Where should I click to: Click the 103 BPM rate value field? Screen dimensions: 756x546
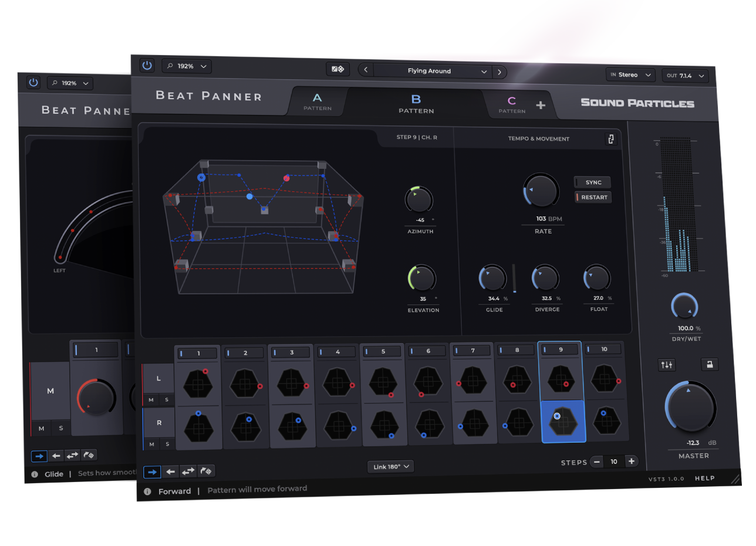click(x=548, y=219)
